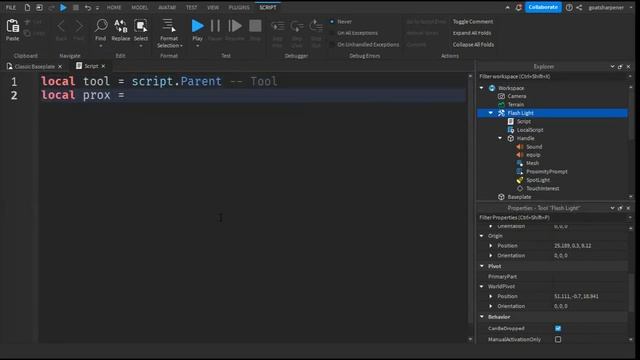Select On Unhandled Exceptions radio option
The width and height of the screenshot is (640, 360).
(x=332, y=44)
